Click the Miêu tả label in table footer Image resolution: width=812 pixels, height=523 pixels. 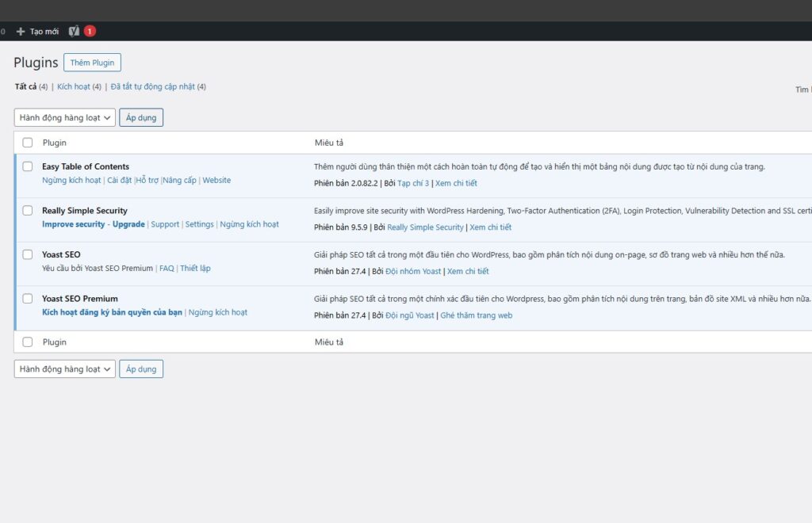[x=329, y=342]
